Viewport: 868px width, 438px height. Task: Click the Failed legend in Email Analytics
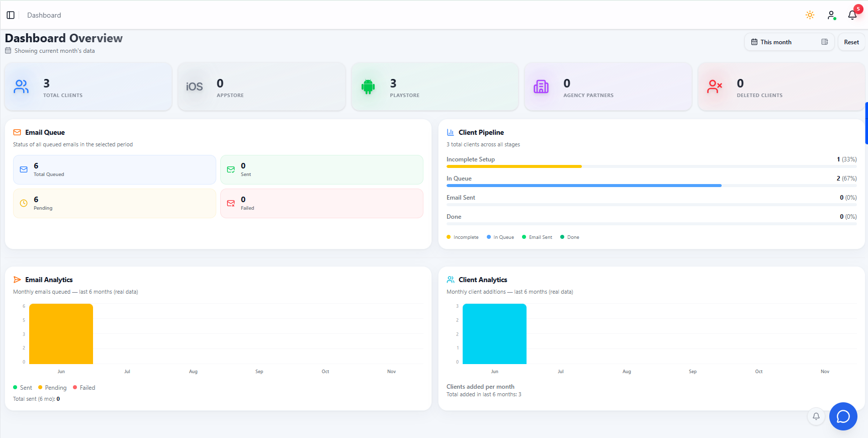84,388
